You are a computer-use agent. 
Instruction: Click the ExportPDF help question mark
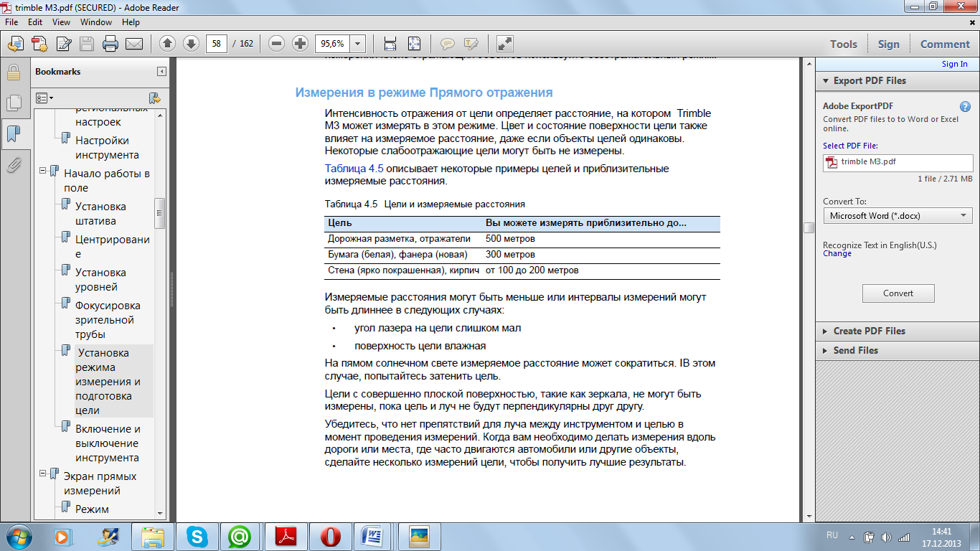point(966,106)
